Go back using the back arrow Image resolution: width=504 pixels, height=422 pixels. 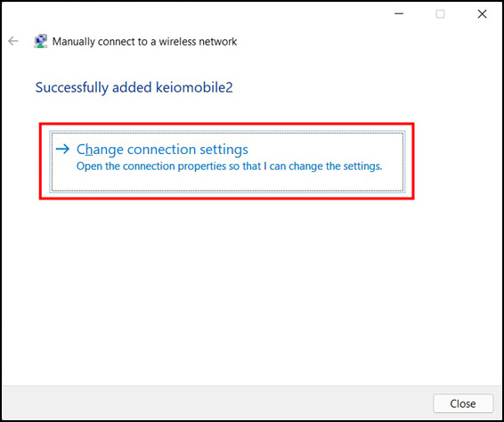[x=13, y=41]
